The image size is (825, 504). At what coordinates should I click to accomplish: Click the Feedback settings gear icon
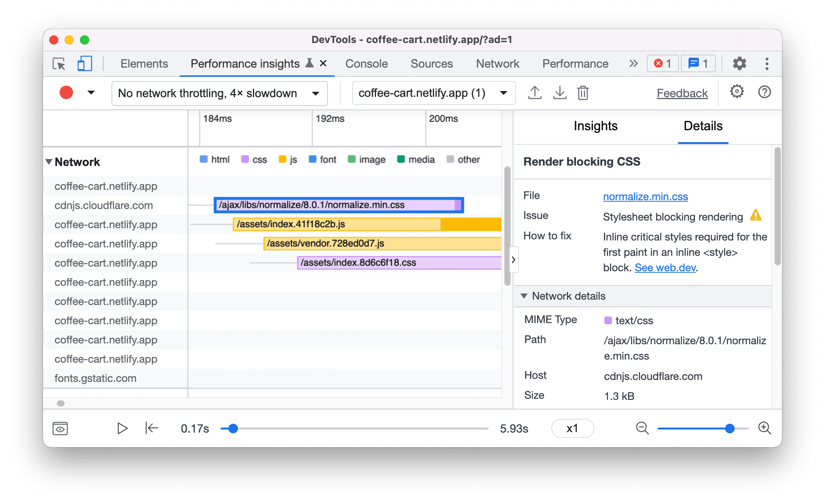coord(735,93)
